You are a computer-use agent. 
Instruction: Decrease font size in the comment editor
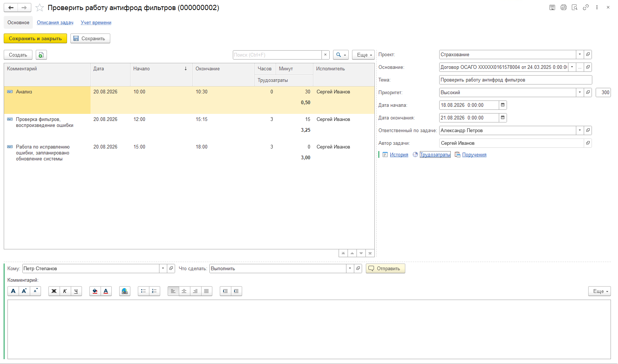(x=35, y=291)
